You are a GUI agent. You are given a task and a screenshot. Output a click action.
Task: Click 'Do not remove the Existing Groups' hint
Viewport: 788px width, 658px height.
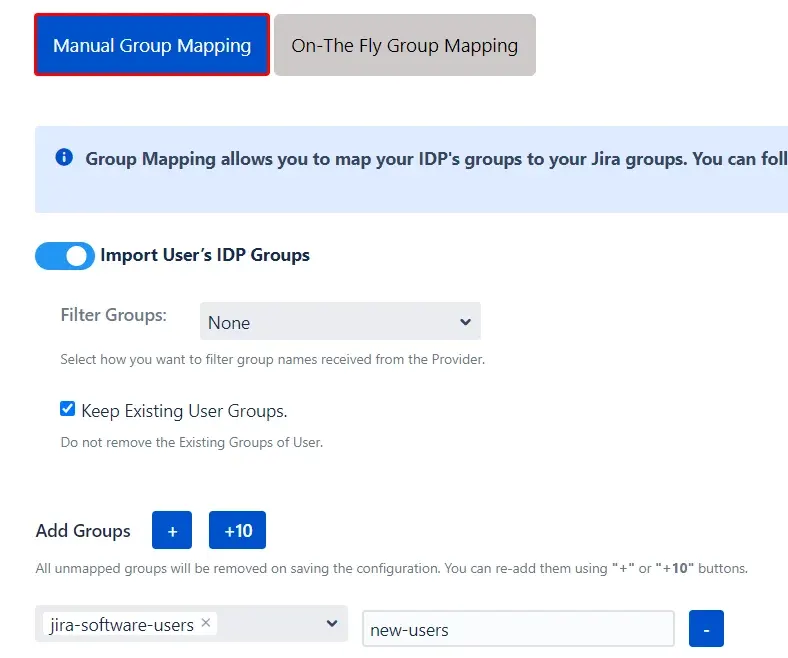pos(192,442)
